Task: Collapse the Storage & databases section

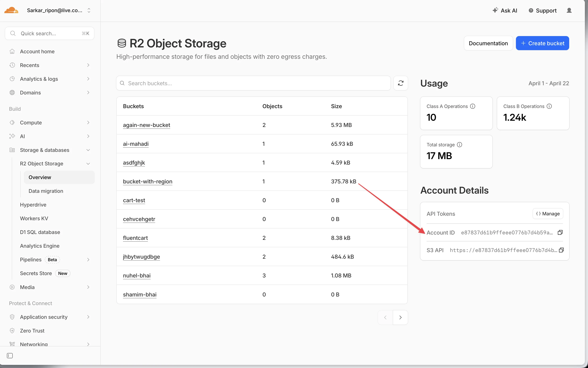Action: (88, 150)
